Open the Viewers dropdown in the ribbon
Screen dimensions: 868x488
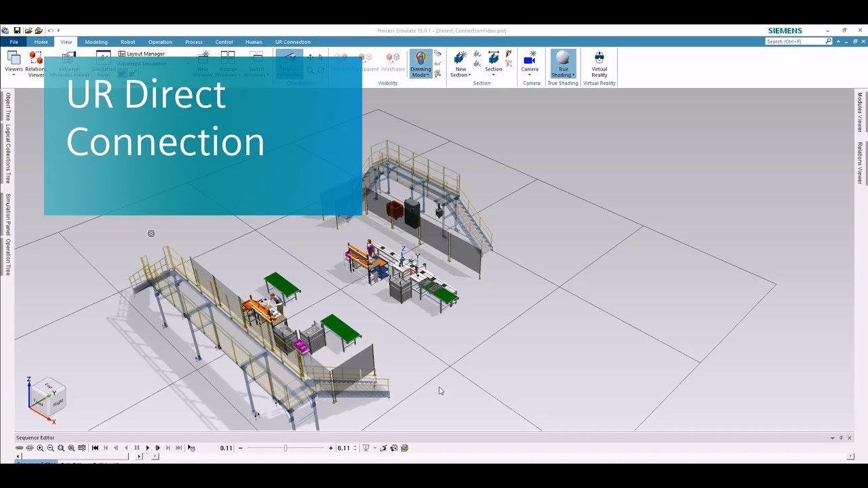click(14, 63)
